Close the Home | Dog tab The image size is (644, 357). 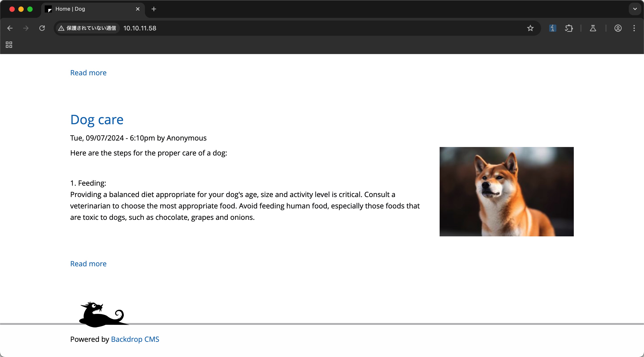point(138,9)
